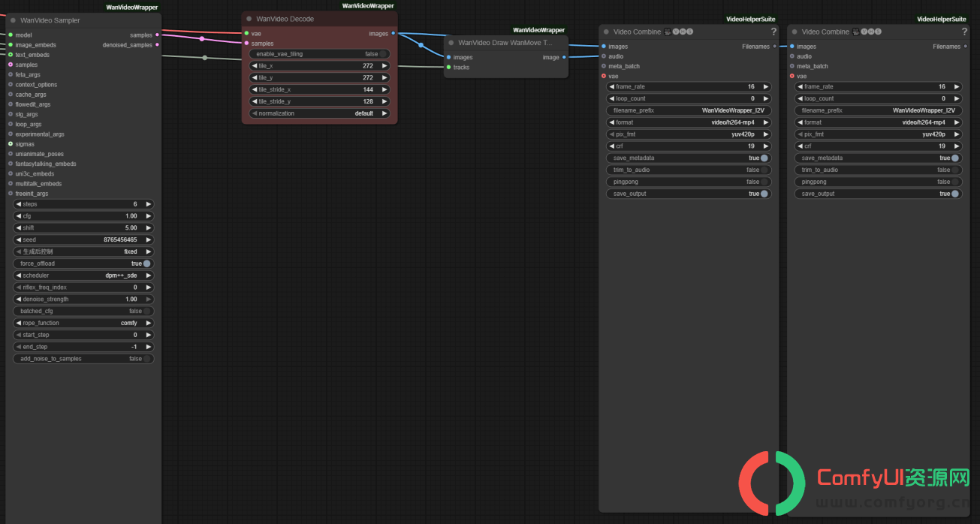Decrease cfg with its left arrow
The image size is (980, 524).
point(19,216)
